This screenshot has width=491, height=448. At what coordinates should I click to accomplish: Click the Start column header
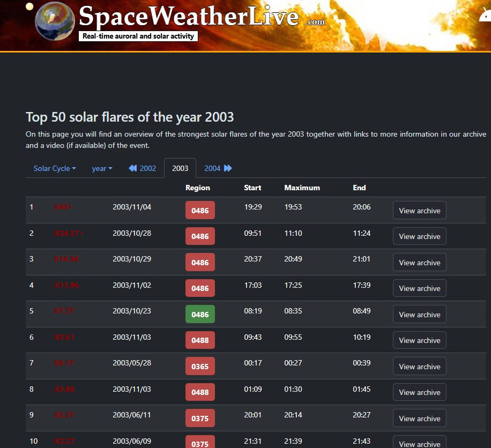tap(252, 188)
